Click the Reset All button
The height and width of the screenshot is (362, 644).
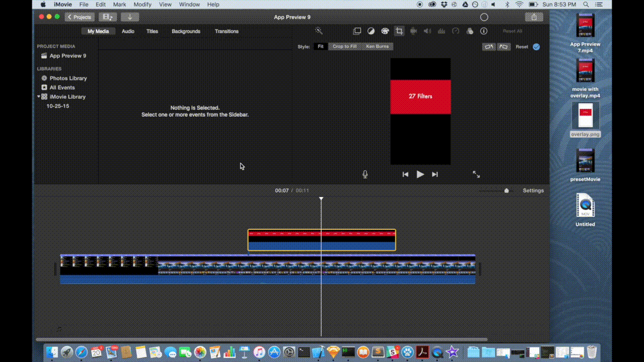pyautogui.click(x=512, y=31)
